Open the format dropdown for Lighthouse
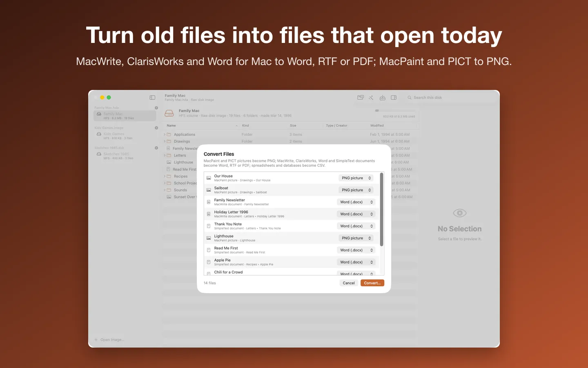 356,238
